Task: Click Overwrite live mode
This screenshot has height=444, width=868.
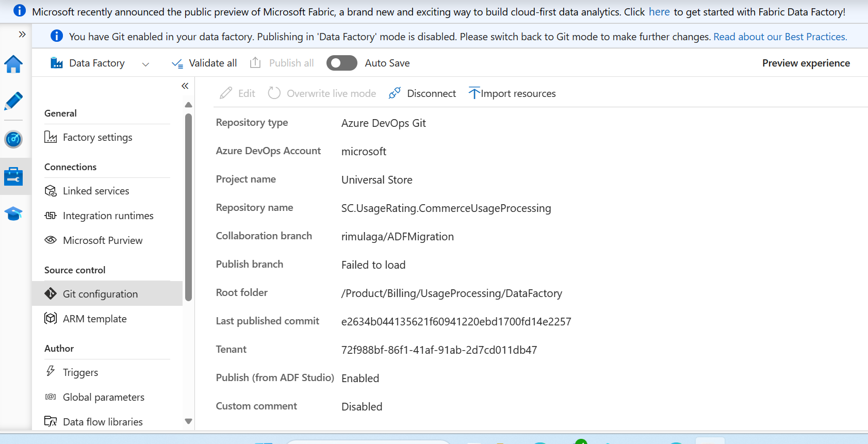Action: pyautogui.click(x=322, y=93)
